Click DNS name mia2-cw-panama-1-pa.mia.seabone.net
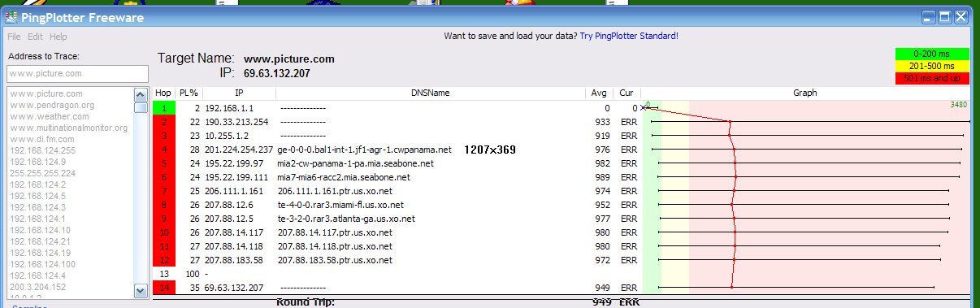The image size is (980, 308). click(355, 163)
